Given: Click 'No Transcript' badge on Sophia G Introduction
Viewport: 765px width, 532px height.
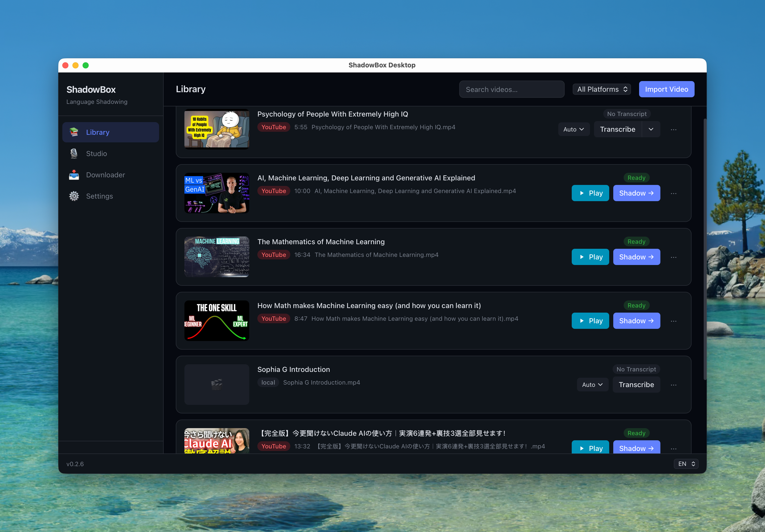Looking at the screenshot, I should (x=636, y=369).
